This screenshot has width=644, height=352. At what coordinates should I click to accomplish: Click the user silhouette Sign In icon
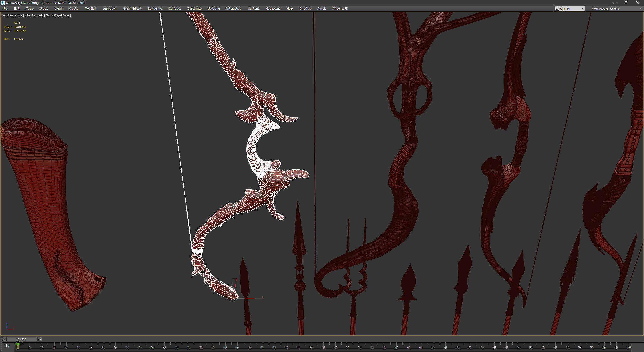(x=557, y=9)
